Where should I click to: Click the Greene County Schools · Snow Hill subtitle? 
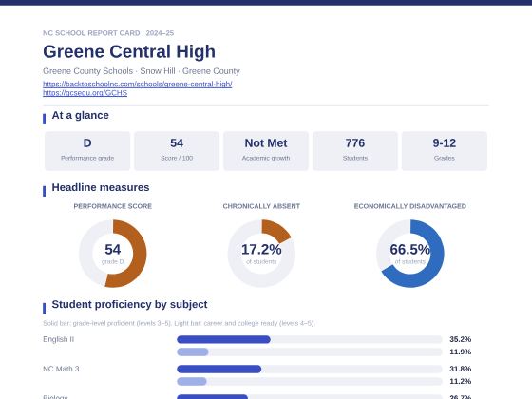(142, 71)
